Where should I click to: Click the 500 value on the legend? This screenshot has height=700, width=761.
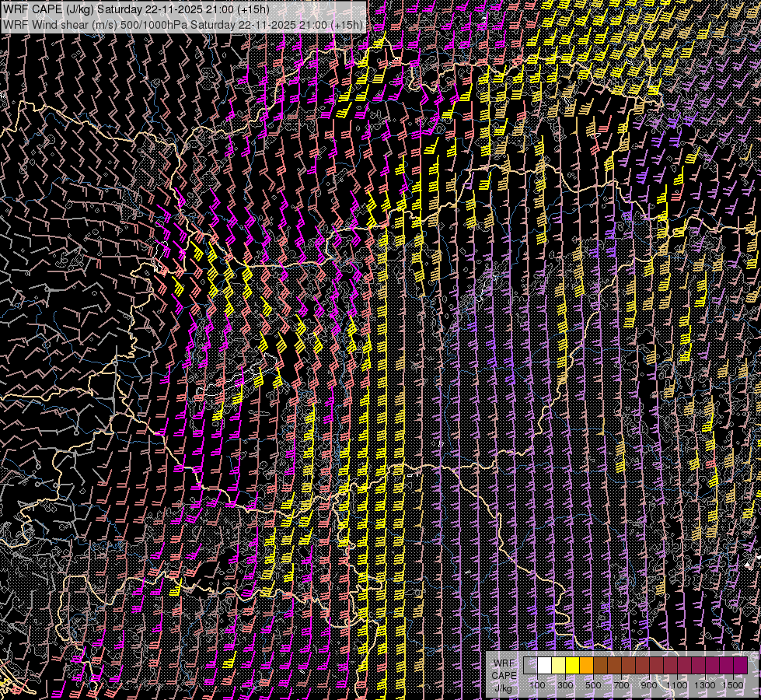(x=593, y=685)
